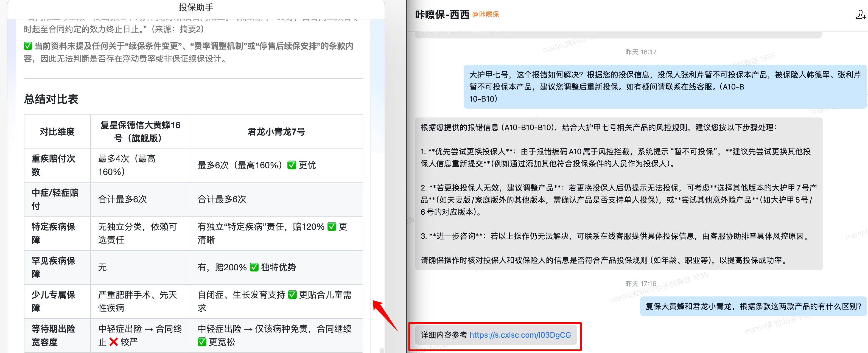Select the 复星保德信大黄蜂16号 column header
868x353 pixels.
coord(140,131)
